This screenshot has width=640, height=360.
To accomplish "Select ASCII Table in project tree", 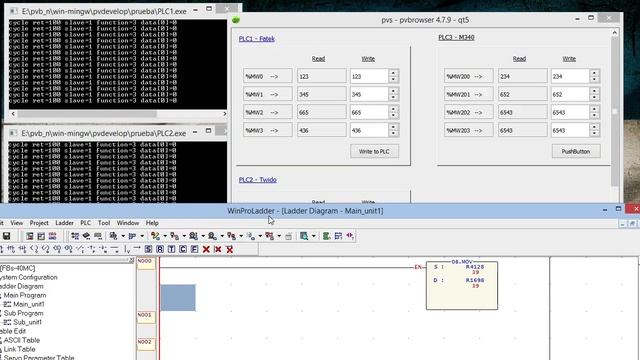I will click(x=22, y=340).
